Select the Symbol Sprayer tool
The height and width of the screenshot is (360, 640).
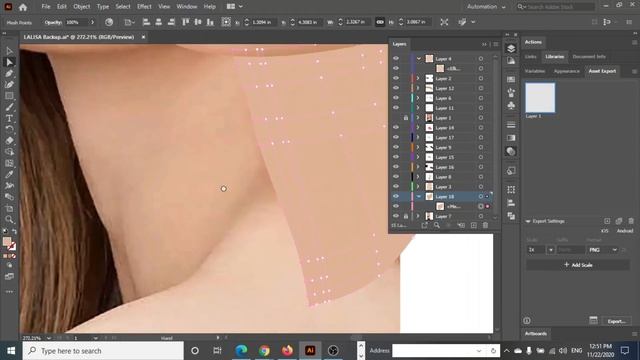click(x=9, y=186)
